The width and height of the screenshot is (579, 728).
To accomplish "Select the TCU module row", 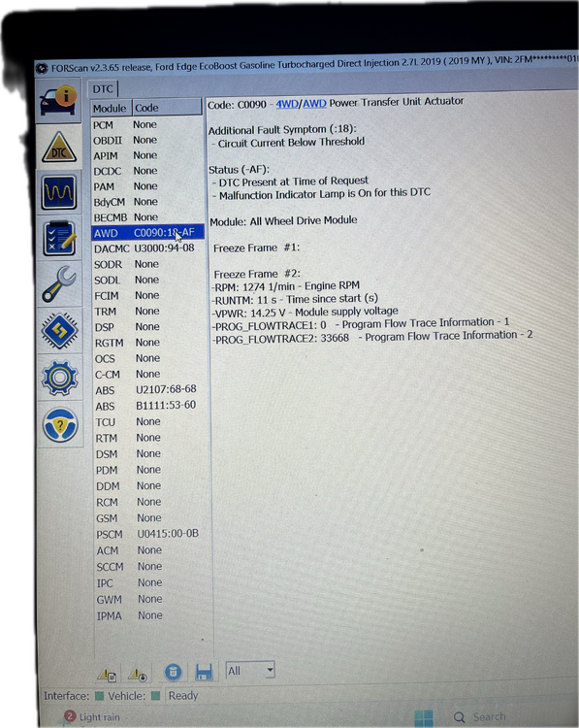I will [x=149, y=421].
